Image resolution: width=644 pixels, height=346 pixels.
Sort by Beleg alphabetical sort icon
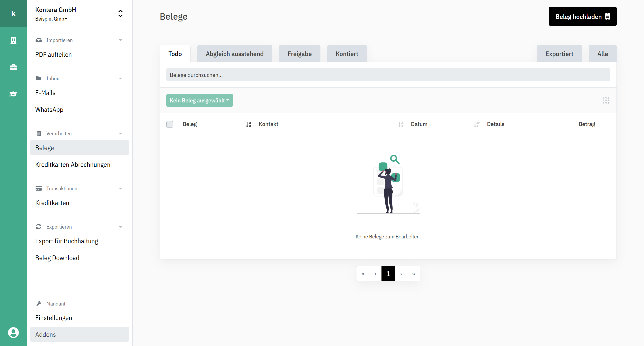click(x=248, y=124)
